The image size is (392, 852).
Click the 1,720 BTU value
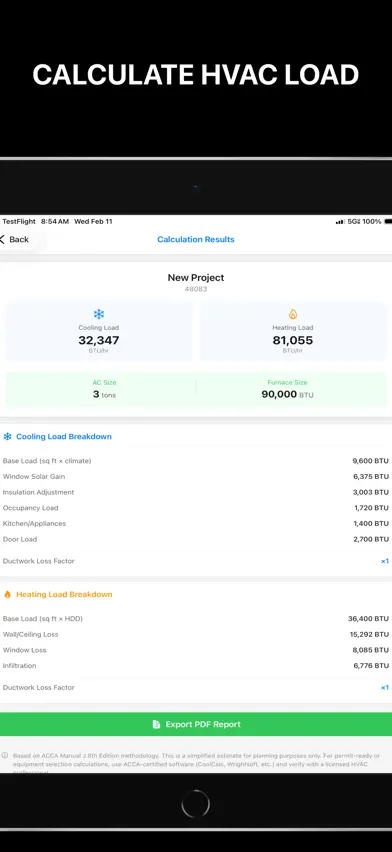371,508
